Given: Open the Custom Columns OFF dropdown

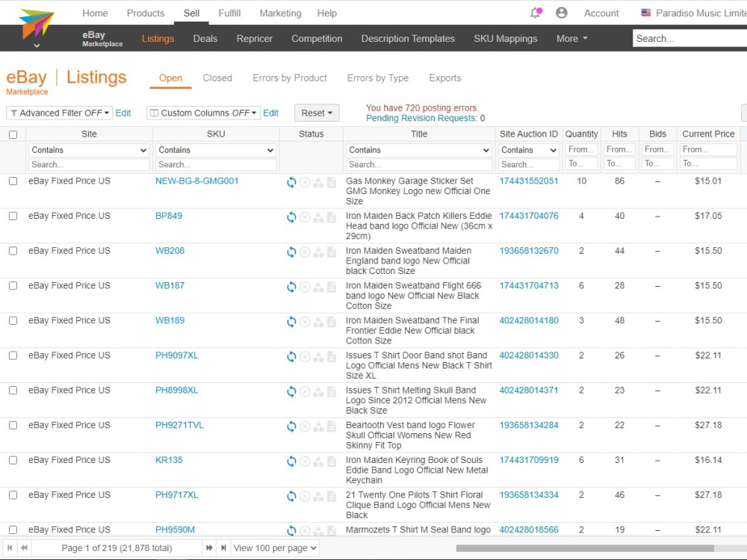Looking at the screenshot, I should (203, 113).
